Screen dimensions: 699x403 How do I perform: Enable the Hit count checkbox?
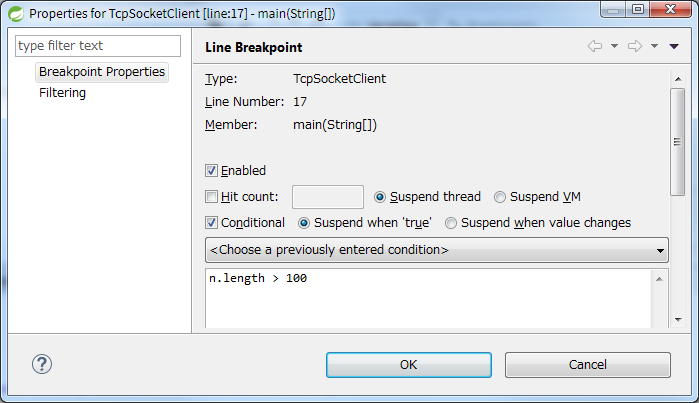(211, 197)
